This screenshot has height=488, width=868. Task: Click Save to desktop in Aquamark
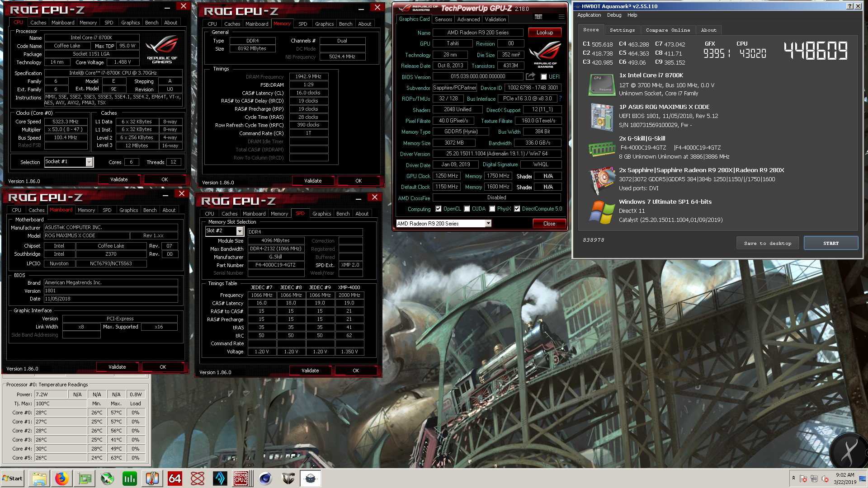767,243
